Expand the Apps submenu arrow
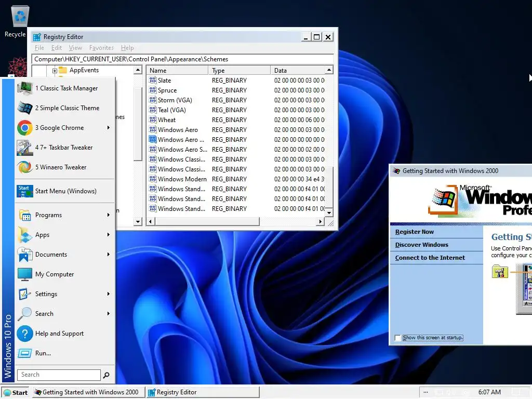 (x=109, y=235)
